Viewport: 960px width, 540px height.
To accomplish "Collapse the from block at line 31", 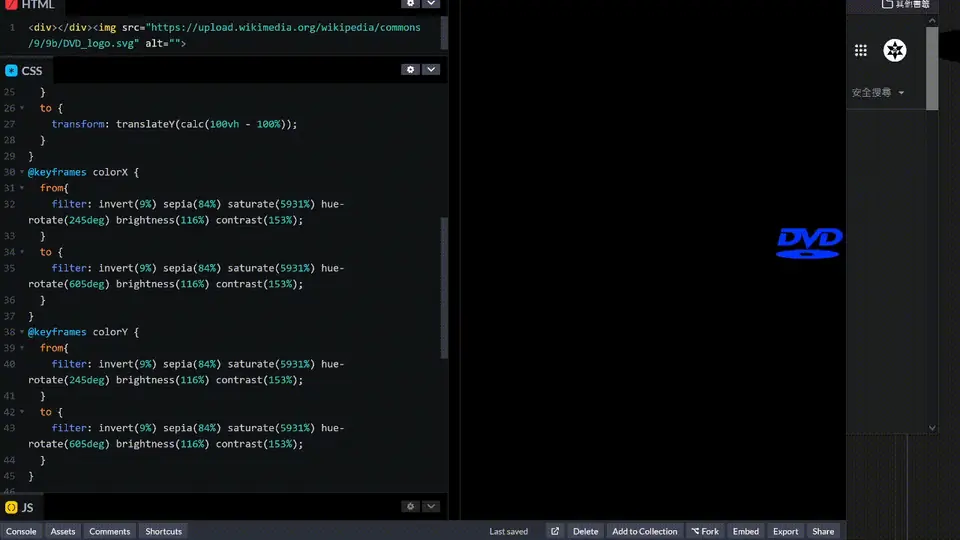I will [x=22, y=188].
